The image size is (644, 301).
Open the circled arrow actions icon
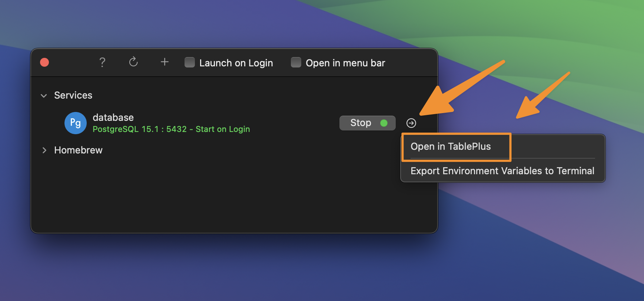[x=411, y=123]
